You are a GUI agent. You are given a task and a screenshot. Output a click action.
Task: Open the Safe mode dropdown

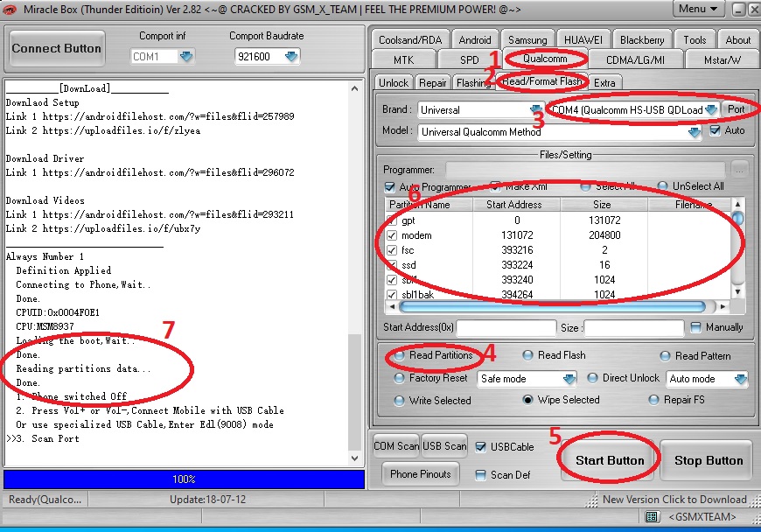(x=569, y=379)
